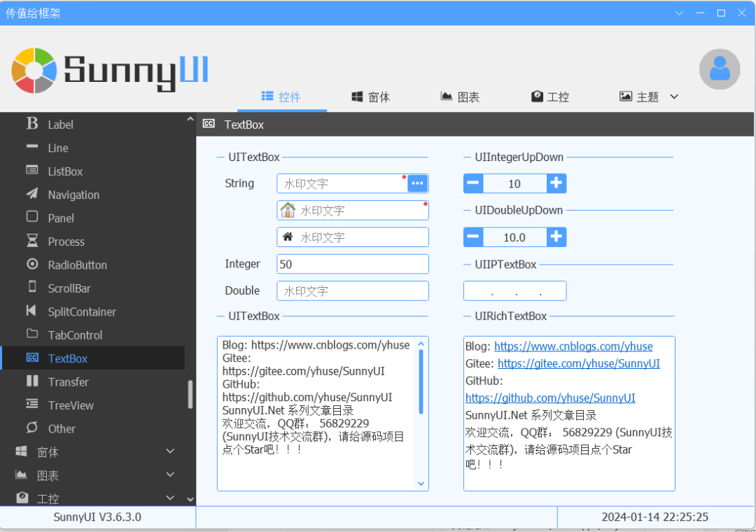
Task: Click the SunnyUI color wheel logo
Action: coord(34,70)
